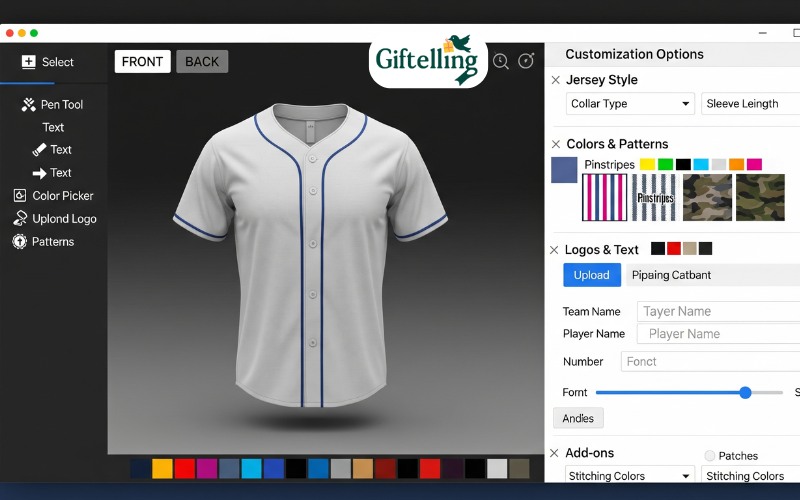
Task: Click the green macOS fullscreen button
Action: click(x=34, y=33)
